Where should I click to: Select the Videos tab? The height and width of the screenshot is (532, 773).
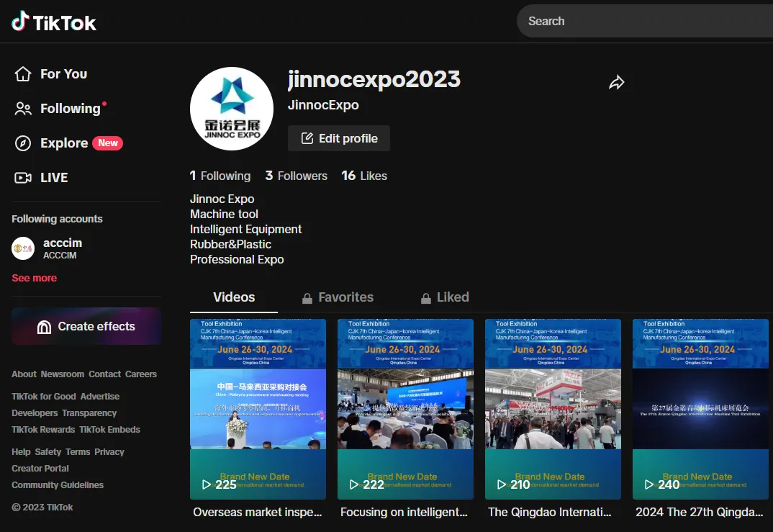pyautogui.click(x=234, y=297)
